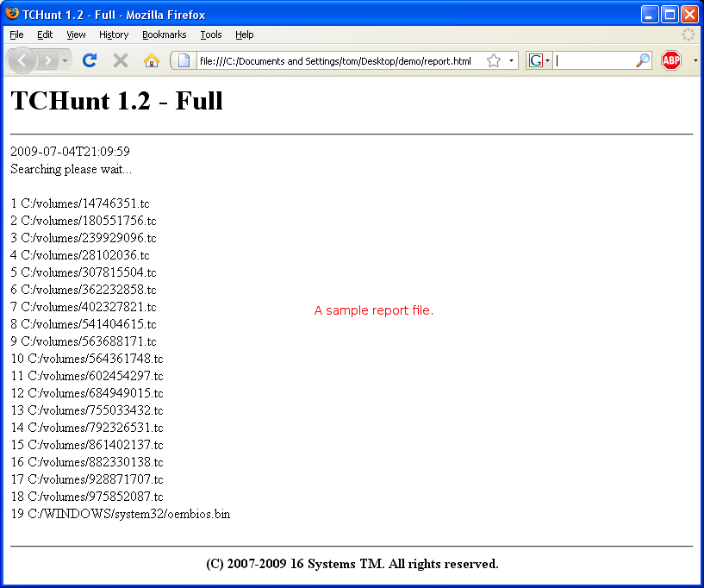
Task: Open the recent pages history dropdown
Action: coord(65,60)
